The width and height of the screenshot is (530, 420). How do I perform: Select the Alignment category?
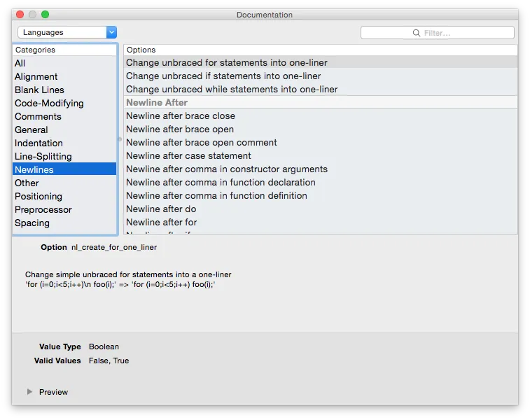(64, 77)
